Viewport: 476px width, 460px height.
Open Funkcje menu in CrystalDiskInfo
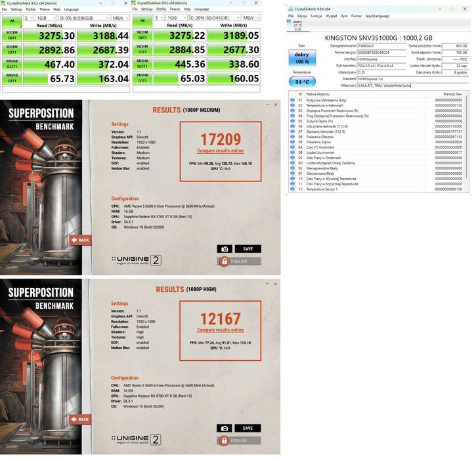pos(316,16)
